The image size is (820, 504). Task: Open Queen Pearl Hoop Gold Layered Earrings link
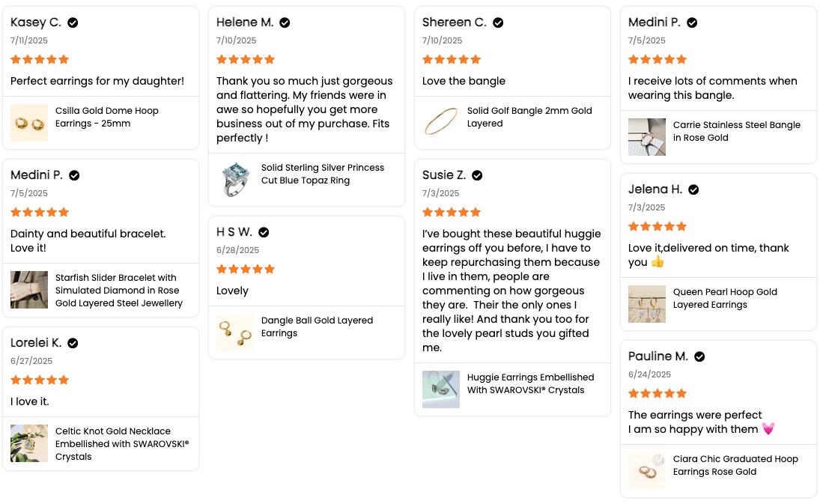pyautogui.click(x=725, y=299)
